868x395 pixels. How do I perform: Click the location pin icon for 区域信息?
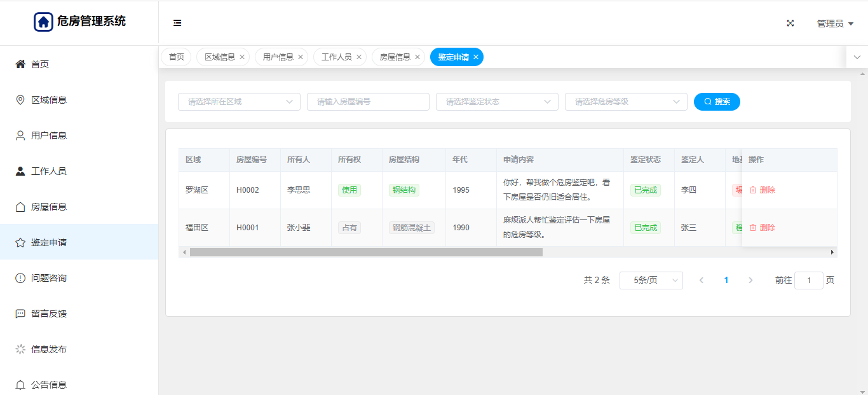(20, 100)
